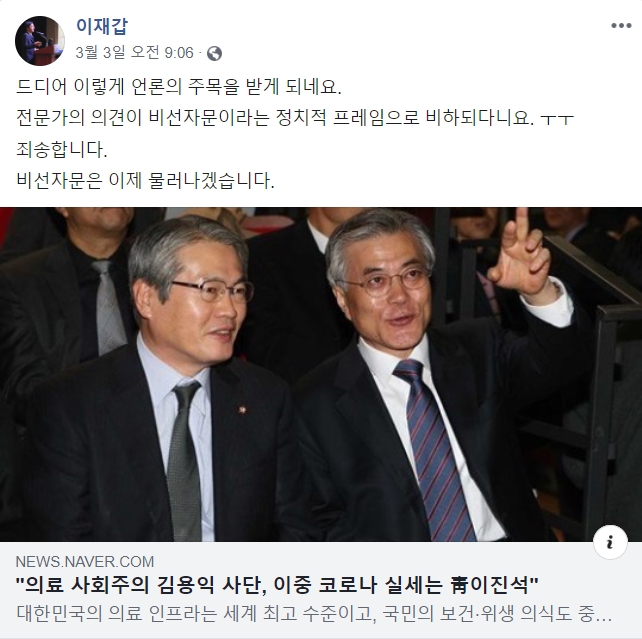Click the globe public audience icon
Image resolution: width=642 pixels, height=639 pixels.
(214, 53)
